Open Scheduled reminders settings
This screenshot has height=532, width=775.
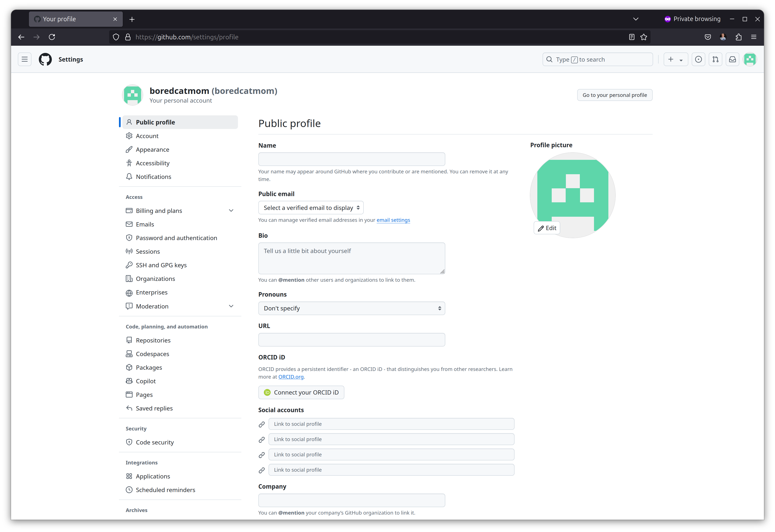(x=180, y=490)
